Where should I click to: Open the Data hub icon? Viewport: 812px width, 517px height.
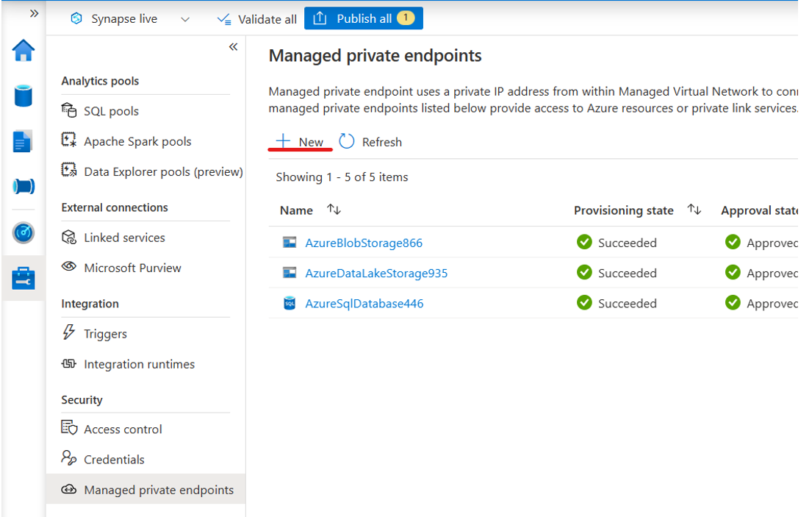(23, 96)
